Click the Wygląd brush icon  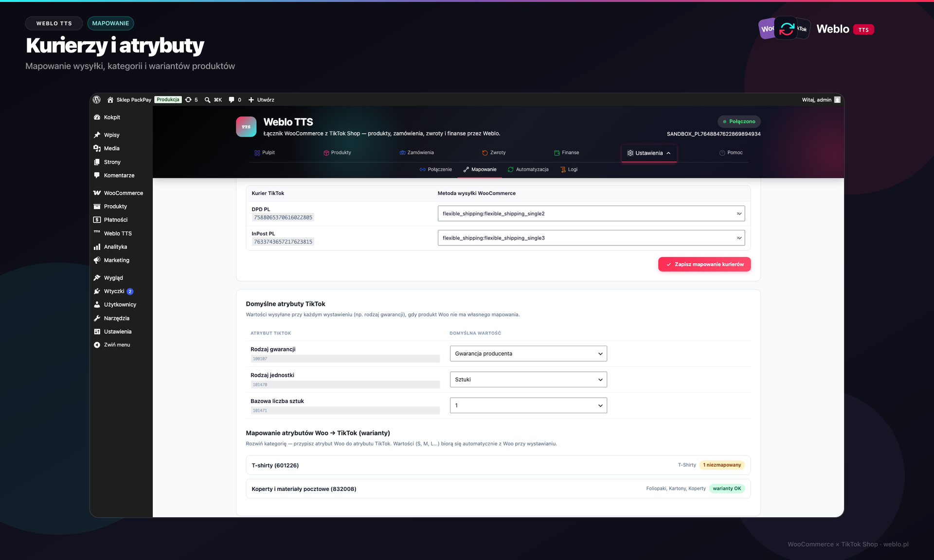click(x=97, y=278)
